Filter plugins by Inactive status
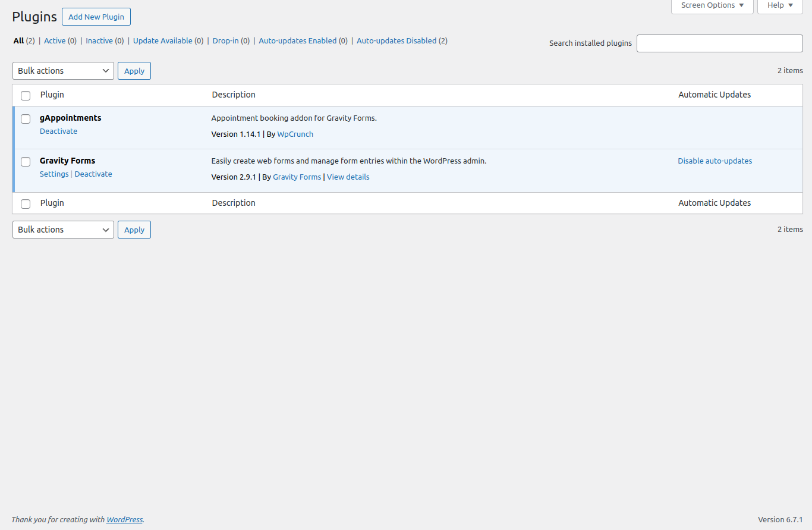Screen dimensions: 812x530 pos(99,41)
